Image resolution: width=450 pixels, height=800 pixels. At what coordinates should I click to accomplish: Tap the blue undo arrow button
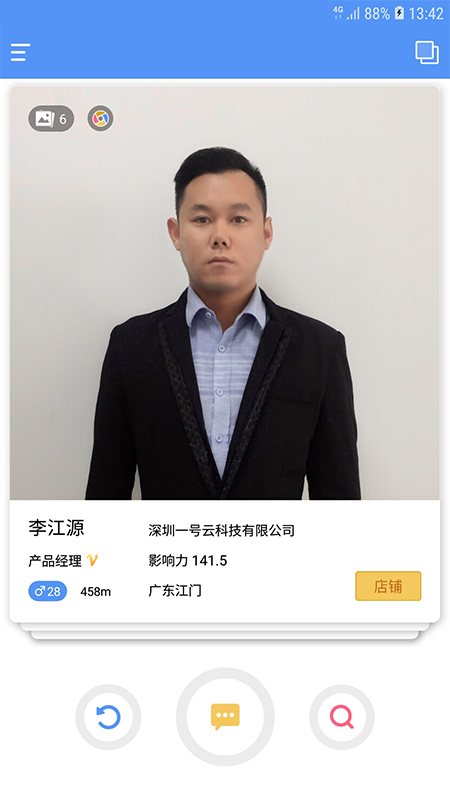[108, 717]
